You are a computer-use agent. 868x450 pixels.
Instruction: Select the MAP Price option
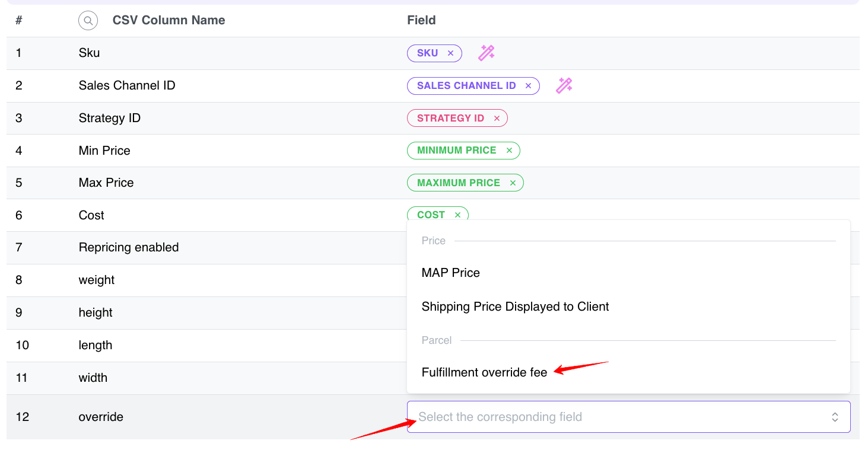click(450, 273)
